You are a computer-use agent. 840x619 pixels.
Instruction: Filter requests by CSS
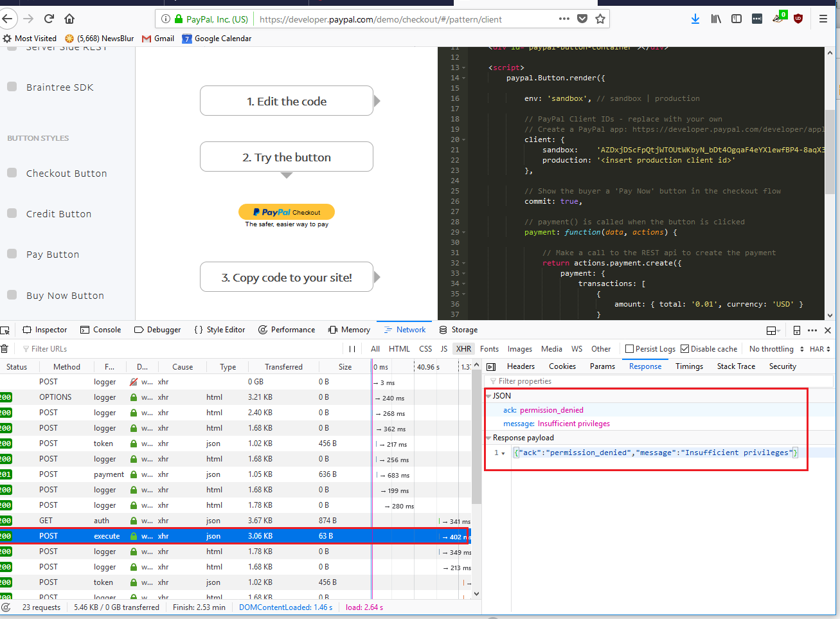425,349
